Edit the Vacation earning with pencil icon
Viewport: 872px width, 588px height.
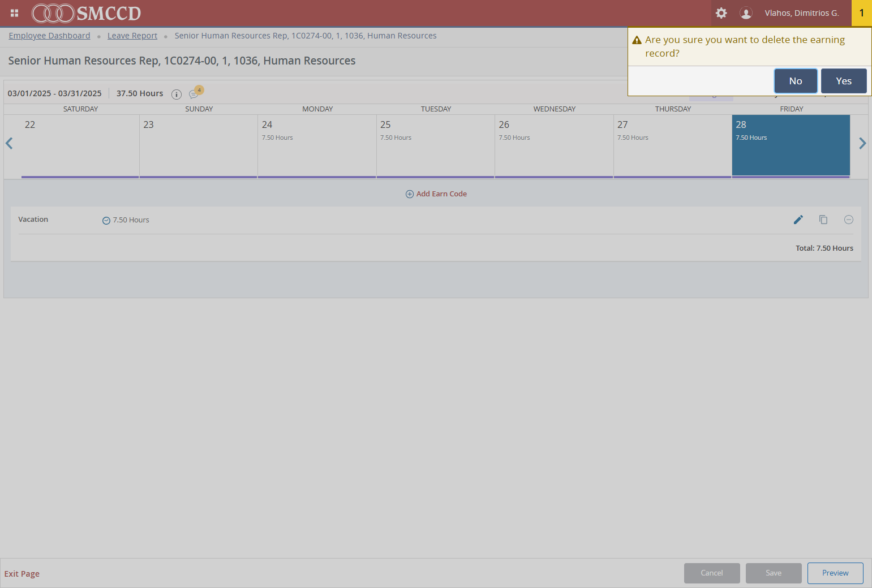tap(798, 220)
